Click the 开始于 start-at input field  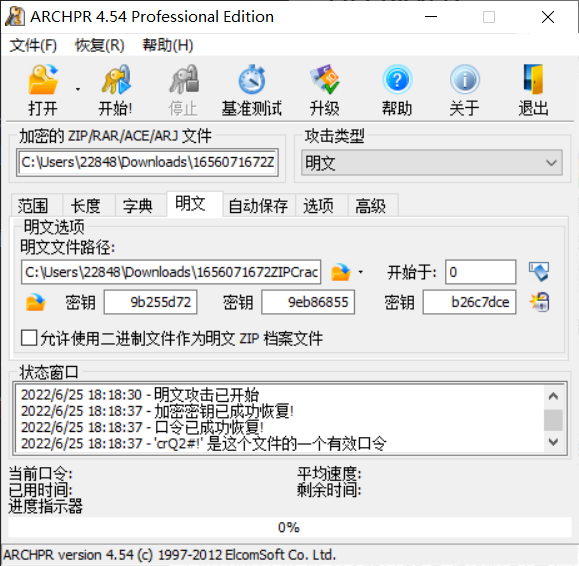pos(480,272)
